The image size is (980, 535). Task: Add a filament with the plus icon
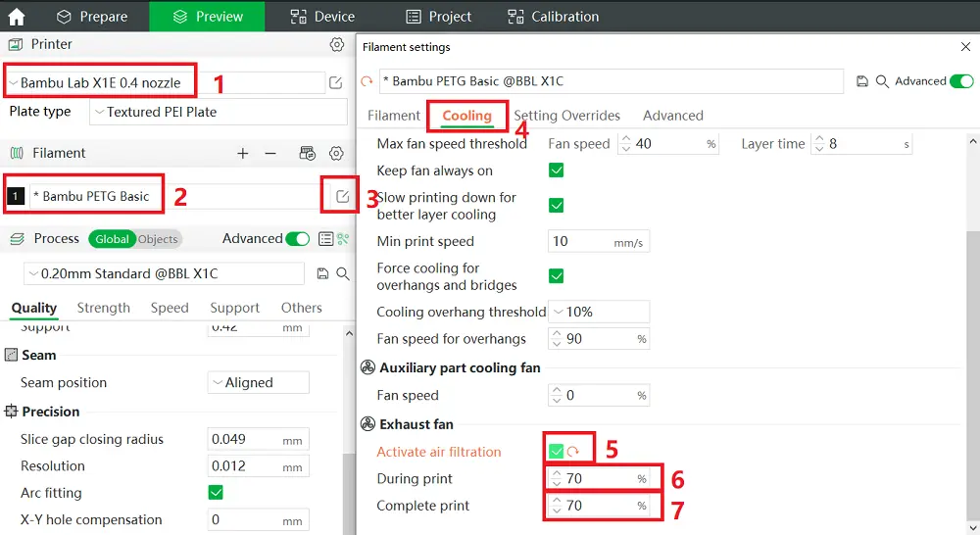coord(242,153)
